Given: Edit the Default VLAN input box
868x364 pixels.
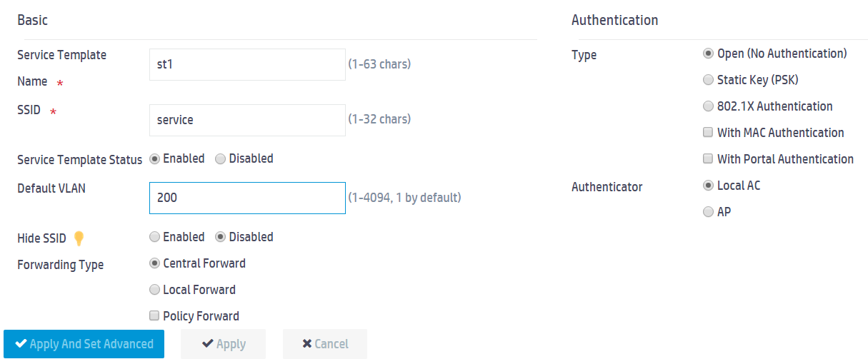Looking at the screenshot, I should (x=247, y=198).
